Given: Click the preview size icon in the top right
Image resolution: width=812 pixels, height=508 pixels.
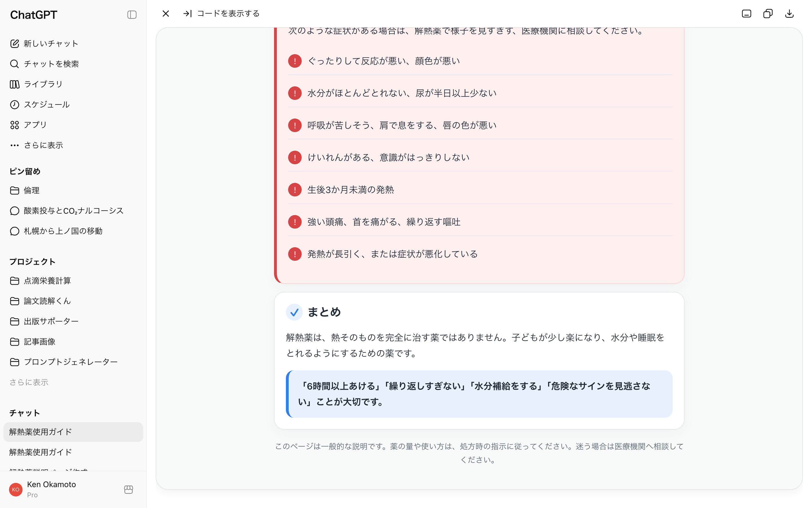Looking at the screenshot, I should pos(746,14).
